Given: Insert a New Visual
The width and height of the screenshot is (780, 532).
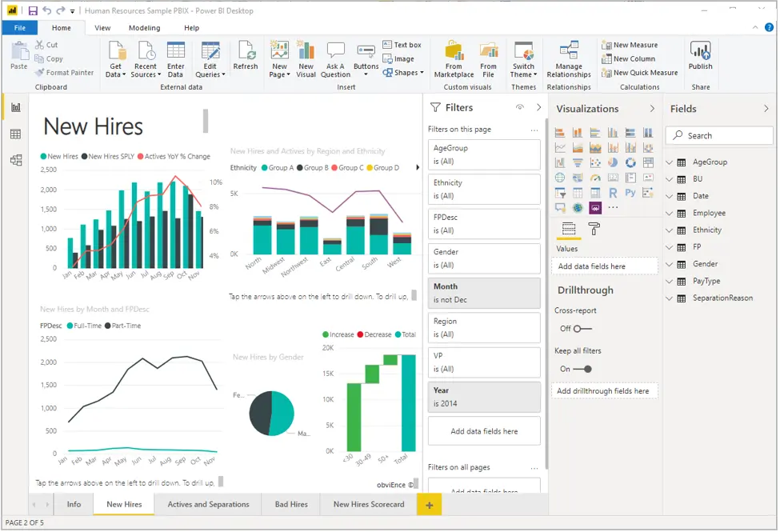Looking at the screenshot, I should [x=306, y=59].
